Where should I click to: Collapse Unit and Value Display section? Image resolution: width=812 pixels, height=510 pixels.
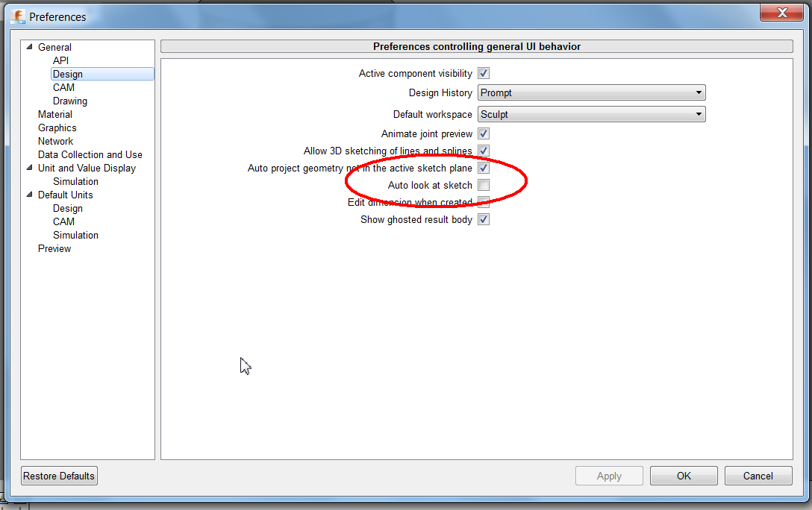[x=28, y=168]
